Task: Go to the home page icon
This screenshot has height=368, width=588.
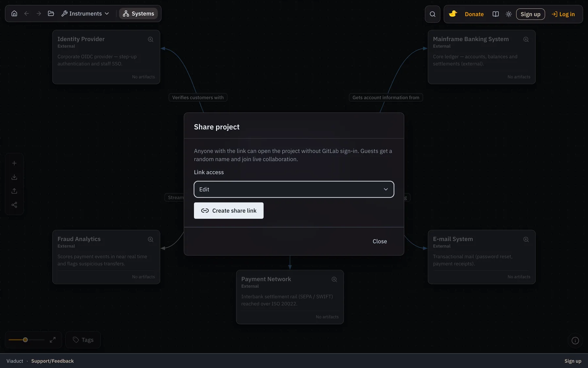Action: [14, 13]
